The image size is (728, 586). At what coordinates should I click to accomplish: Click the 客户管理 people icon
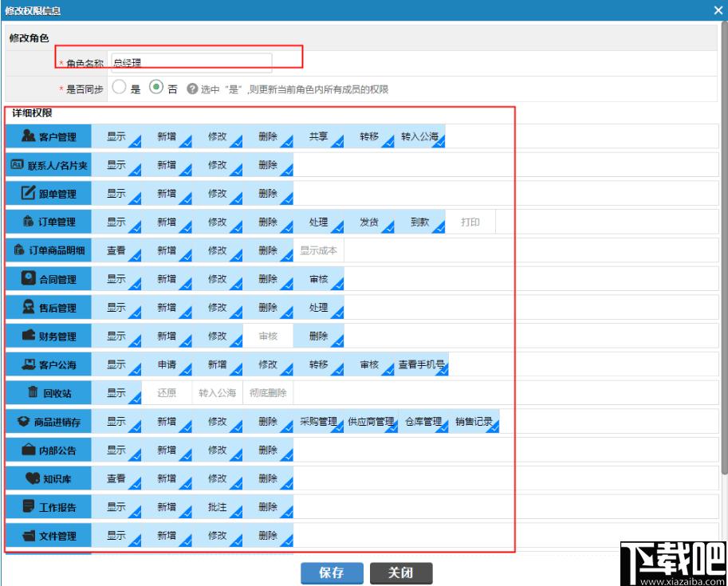tap(29, 136)
